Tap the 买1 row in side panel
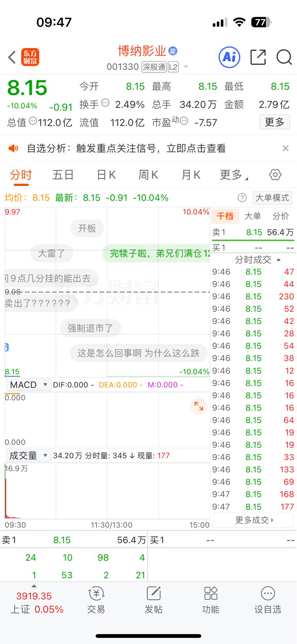297x644 pixels. coord(253,248)
